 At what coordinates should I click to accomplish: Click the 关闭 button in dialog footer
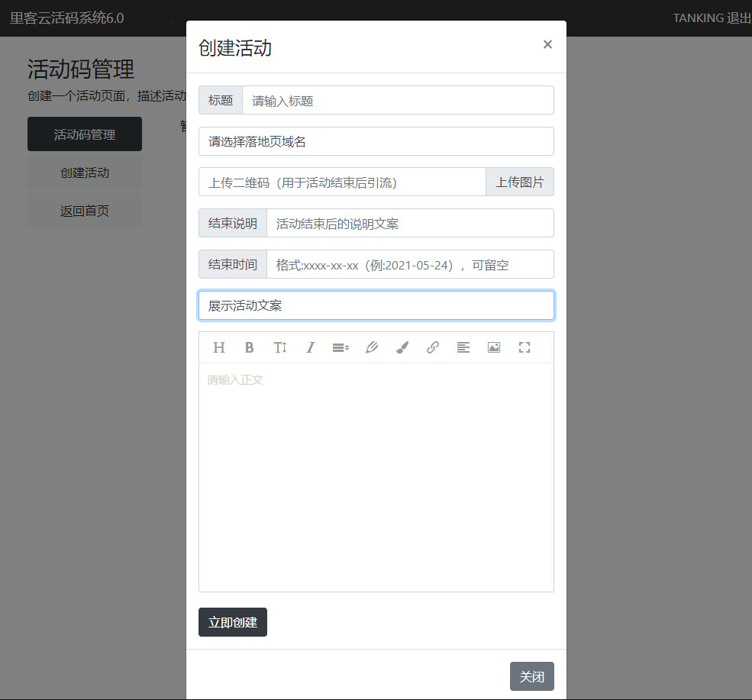tap(532, 676)
